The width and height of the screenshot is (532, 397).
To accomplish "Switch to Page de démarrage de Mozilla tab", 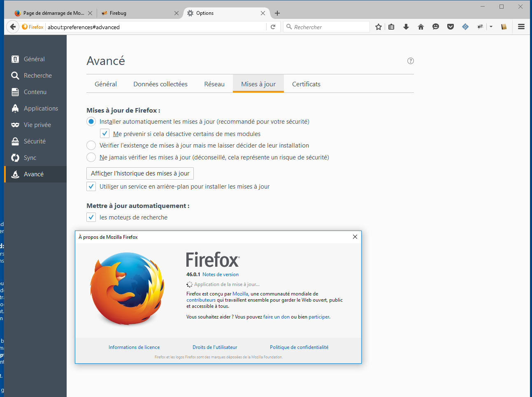I will 53,13.
